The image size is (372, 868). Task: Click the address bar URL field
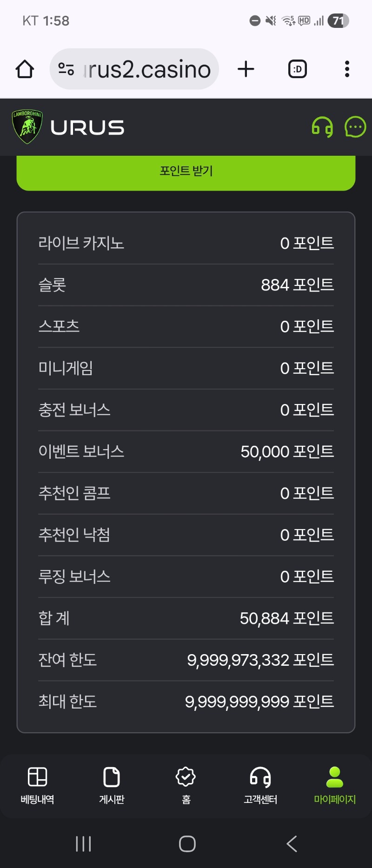click(147, 69)
